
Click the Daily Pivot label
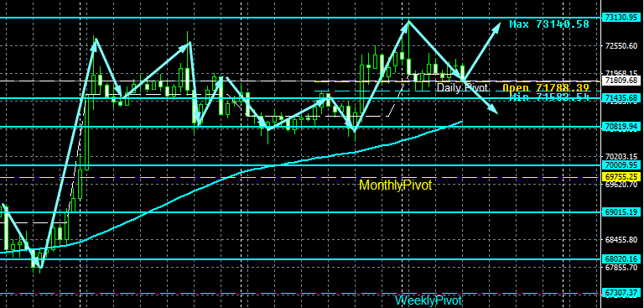pos(462,87)
